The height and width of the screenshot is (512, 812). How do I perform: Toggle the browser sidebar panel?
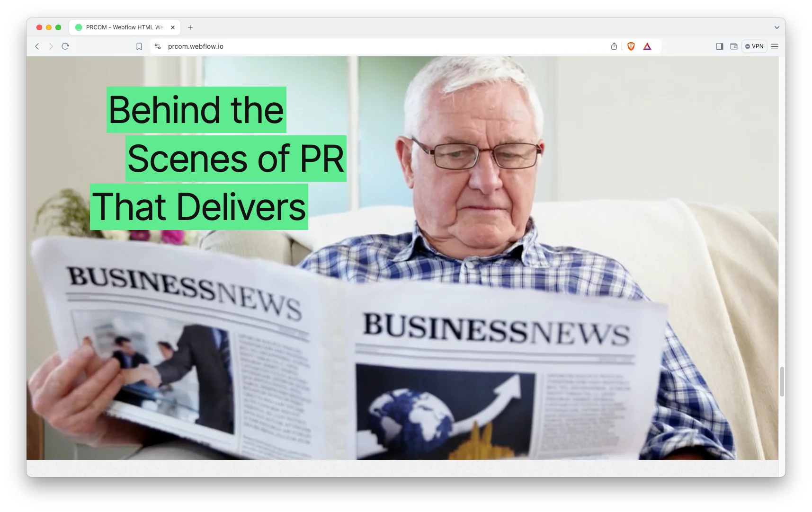(x=720, y=46)
